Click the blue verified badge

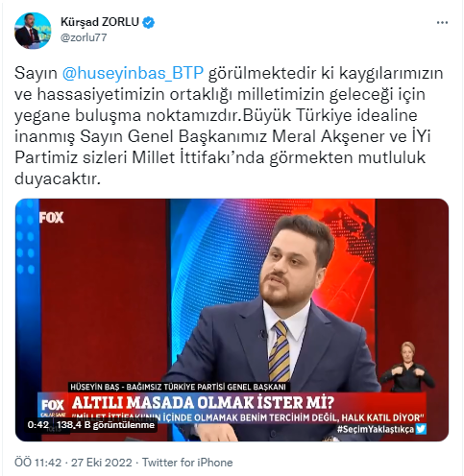click(149, 22)
